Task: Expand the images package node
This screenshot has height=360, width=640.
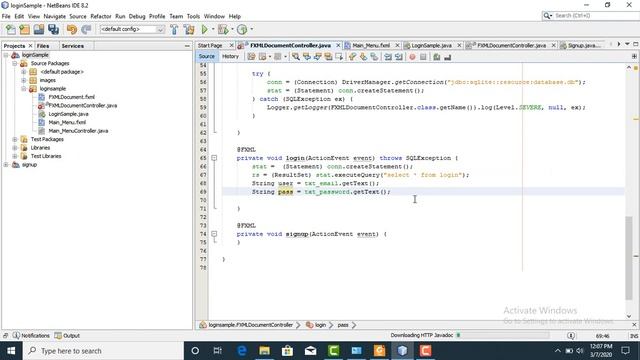Action: pos(24,80)
